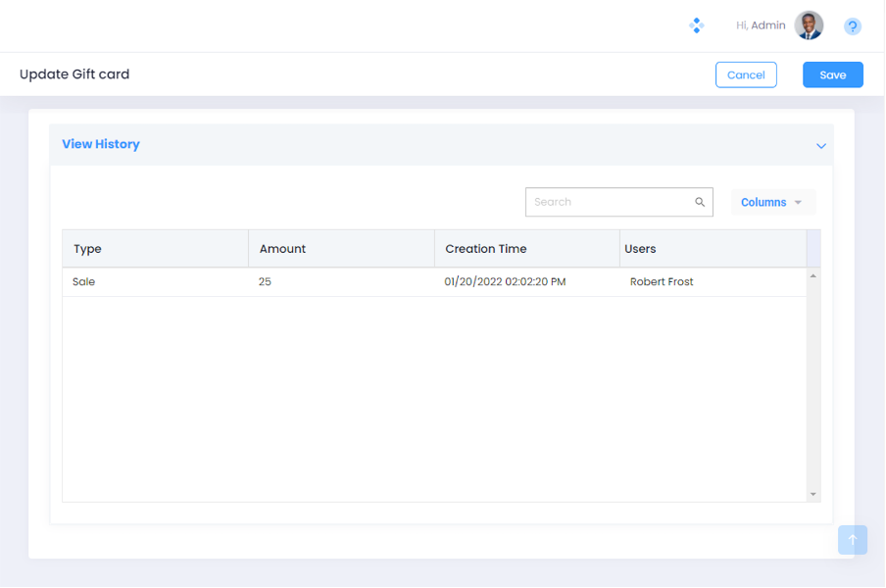Screen dimensions: 886x588
Task: Sort by the Type column header
Action: (x=87, y=249)
